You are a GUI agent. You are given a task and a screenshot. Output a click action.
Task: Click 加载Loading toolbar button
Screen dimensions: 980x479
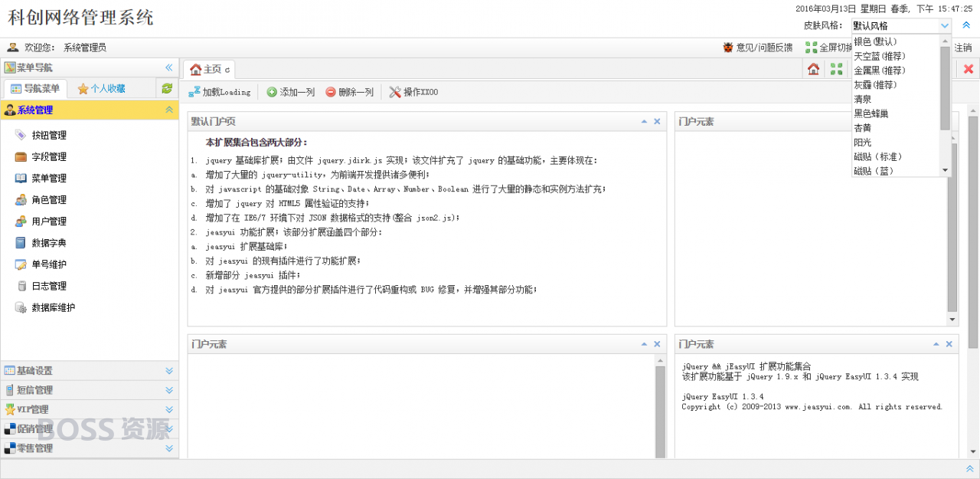[219, 92]
